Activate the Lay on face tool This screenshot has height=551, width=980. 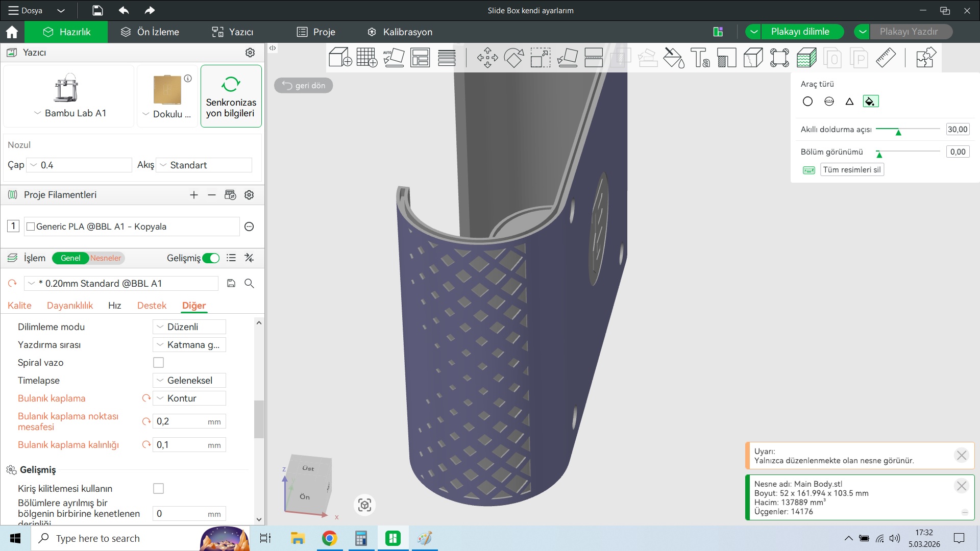tap(567, 58)
